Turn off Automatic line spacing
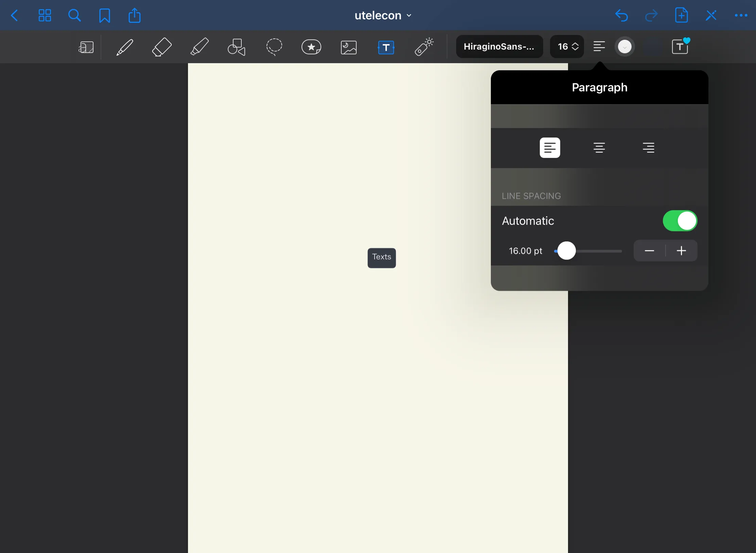This screenshot has width=756, height=553. point(680,221)
